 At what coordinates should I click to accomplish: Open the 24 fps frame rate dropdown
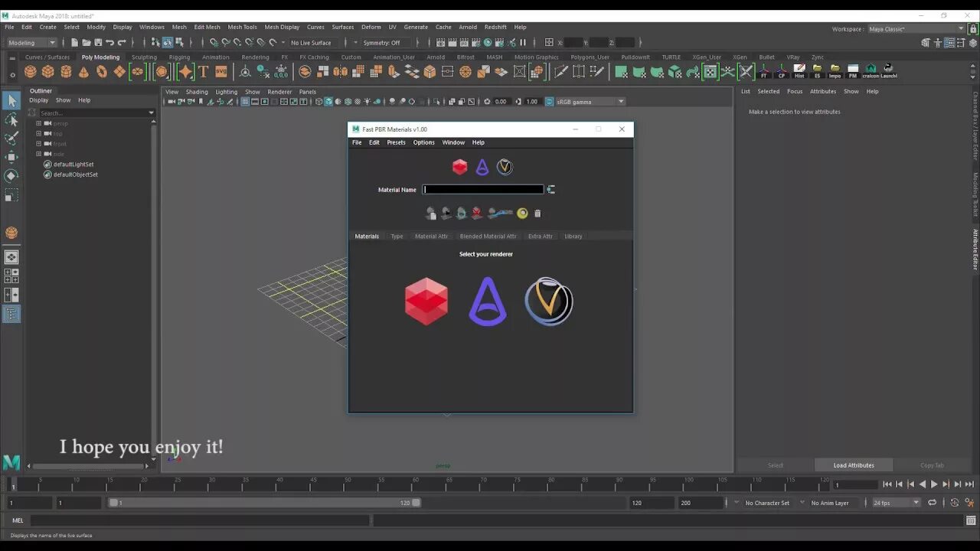pos(896,503)
